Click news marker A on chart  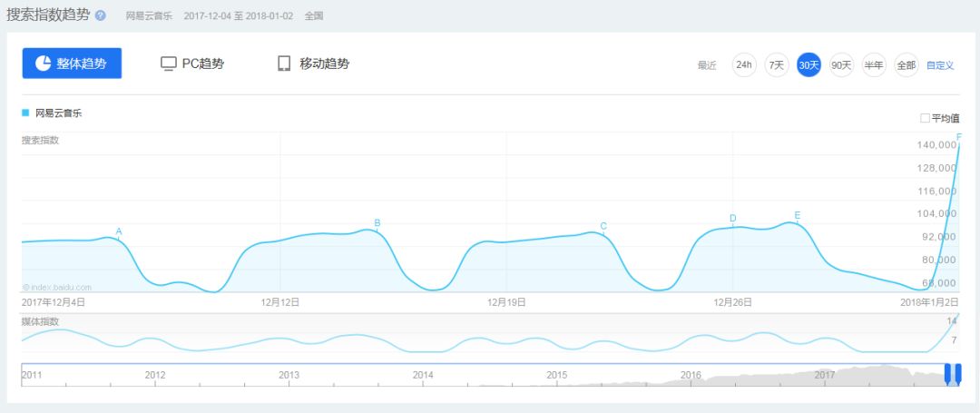[119, 231]
